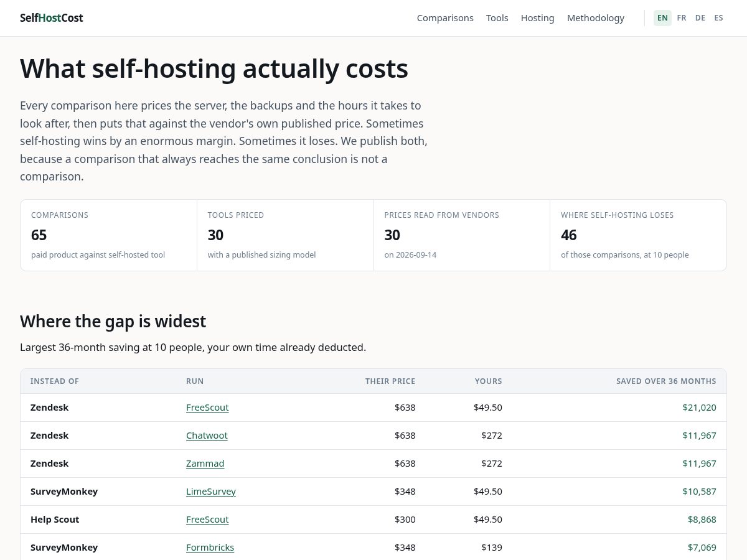Open the Formbricks link

210,548
